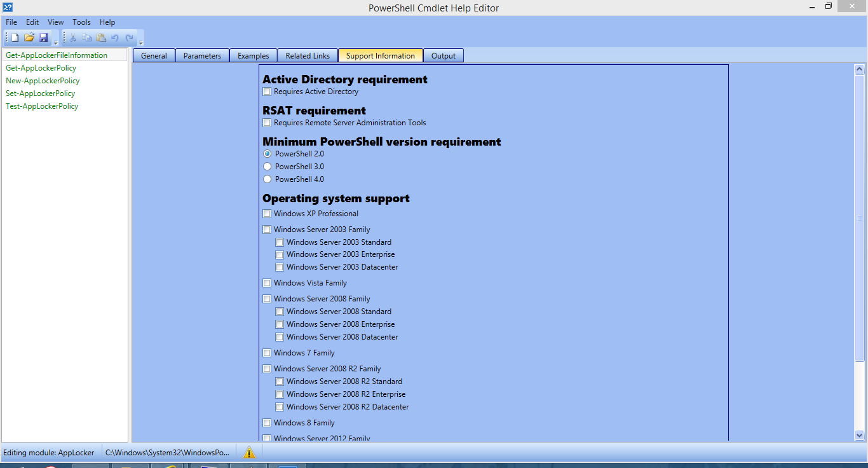Check Windows 7 Family
Viewport: 868px width, 468px height.
[x=267, y=353]
